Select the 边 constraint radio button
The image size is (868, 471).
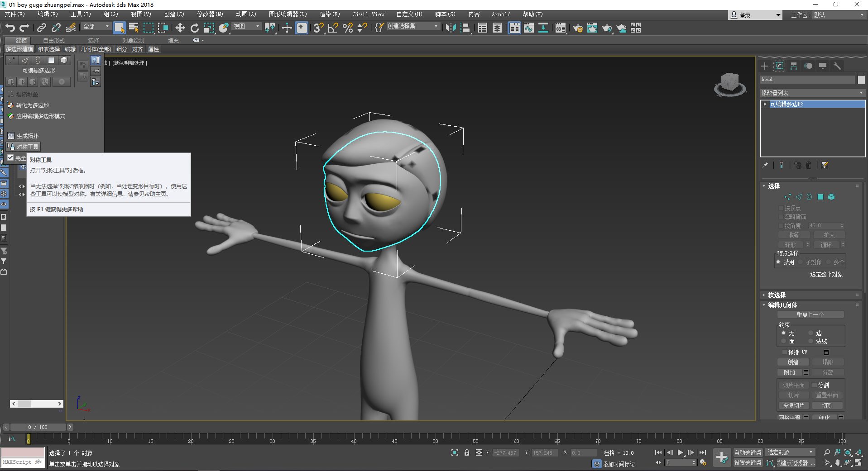click(811, 333)
